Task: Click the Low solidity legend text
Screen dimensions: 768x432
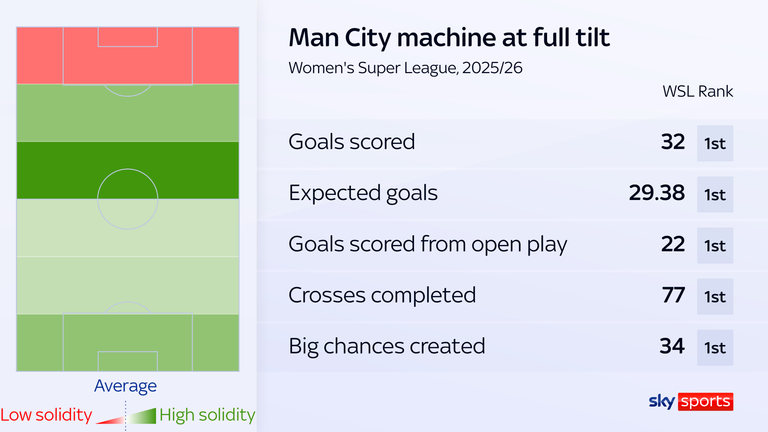Action: (x=46, y=414)
